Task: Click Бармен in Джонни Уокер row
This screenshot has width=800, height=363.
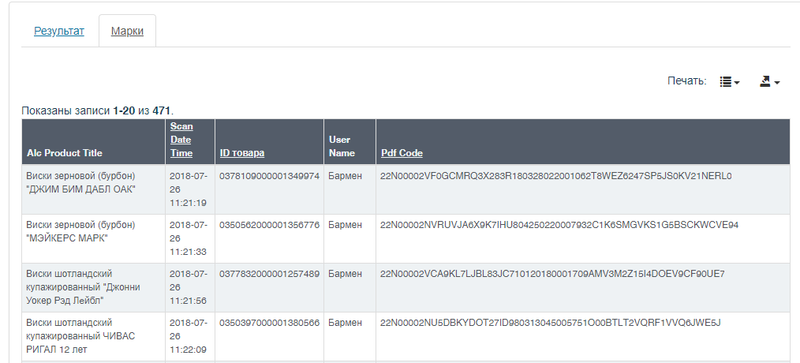Action: pos(345,274)
